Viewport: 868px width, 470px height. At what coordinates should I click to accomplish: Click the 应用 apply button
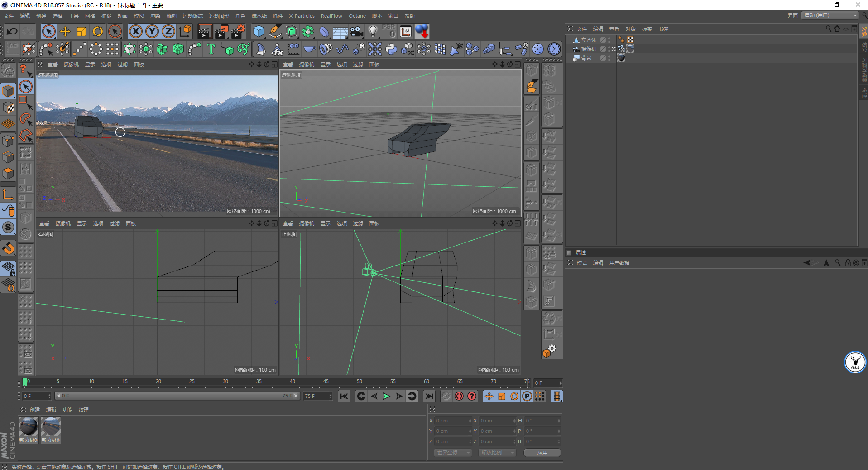tap(542, 453)
